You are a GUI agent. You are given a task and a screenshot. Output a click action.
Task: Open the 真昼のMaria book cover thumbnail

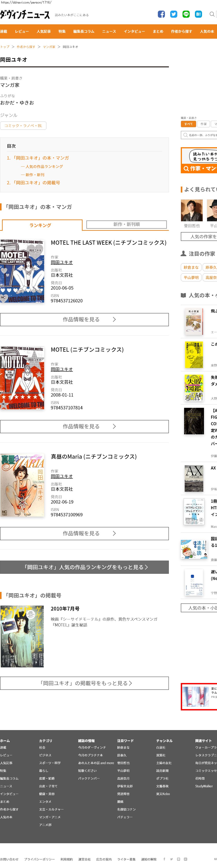pyautogui.click(x=22, y=485)
